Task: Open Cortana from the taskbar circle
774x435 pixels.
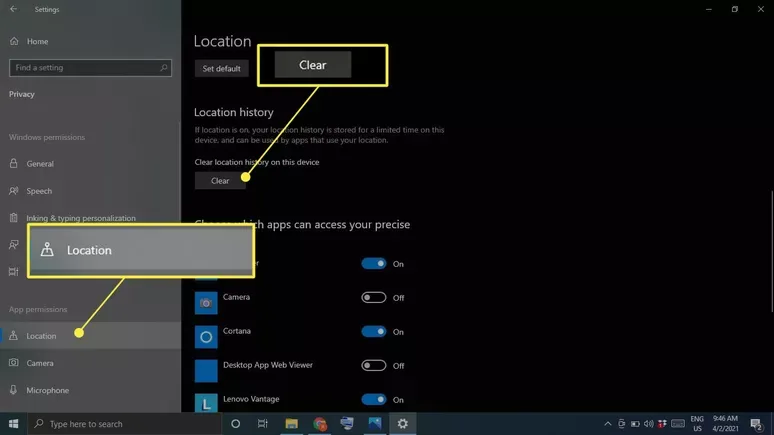Action: [x=235, y=424]
